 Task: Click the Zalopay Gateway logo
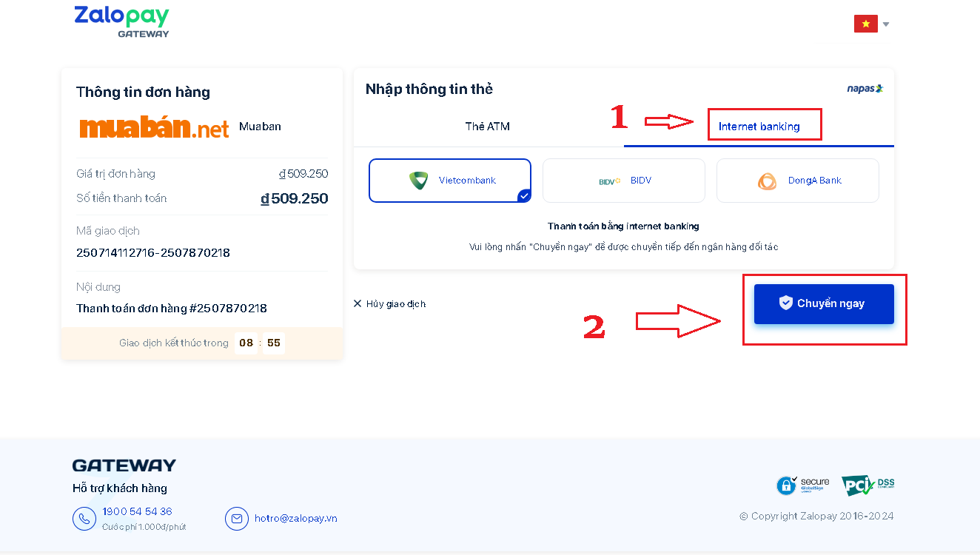(121, 21)
